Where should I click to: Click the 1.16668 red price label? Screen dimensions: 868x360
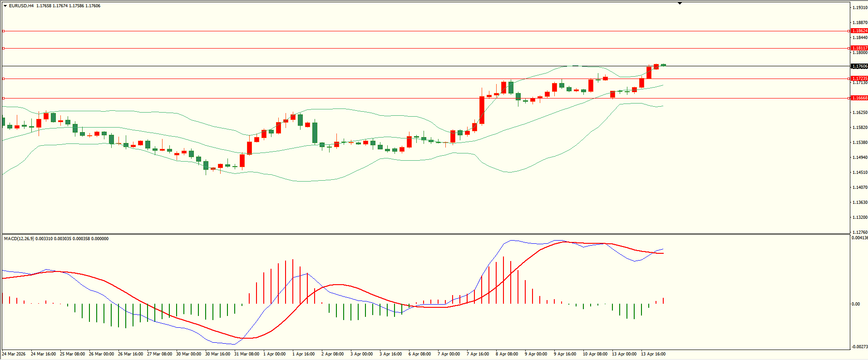[859, 98]
